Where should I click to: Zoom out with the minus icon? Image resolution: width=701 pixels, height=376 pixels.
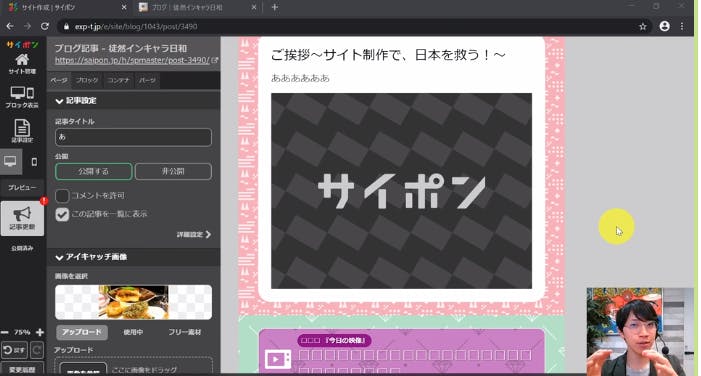(x=5, y=332)
